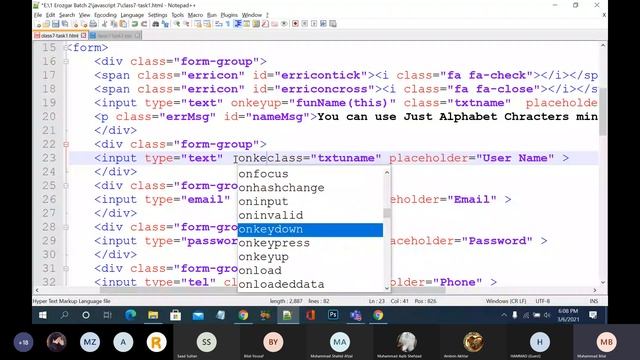Click the editor horizontal scrollbar thumb
The height and width of the screenshot is (360, 640).
272,290
